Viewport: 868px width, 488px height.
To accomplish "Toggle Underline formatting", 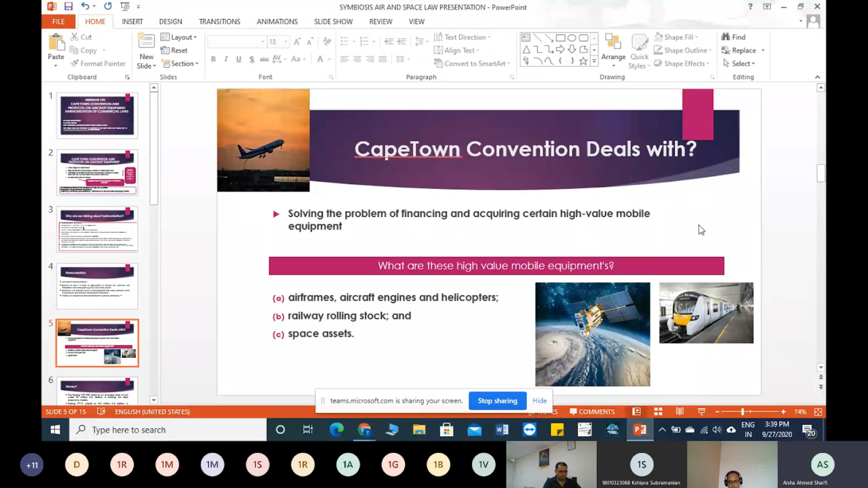I will [x=239, y=59].
